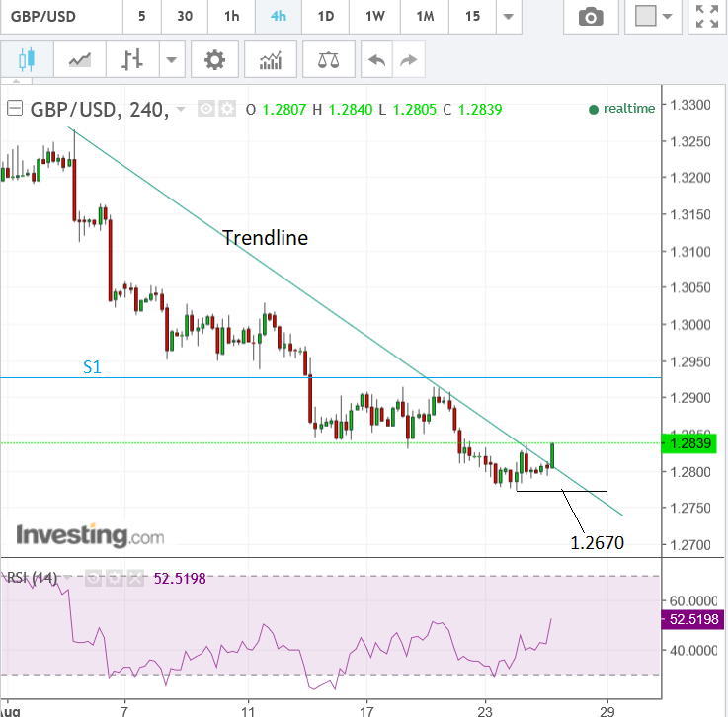Screen dimensions: 728x717
Task: Select the candlestick chart style icon
Action: click(26, 59)
